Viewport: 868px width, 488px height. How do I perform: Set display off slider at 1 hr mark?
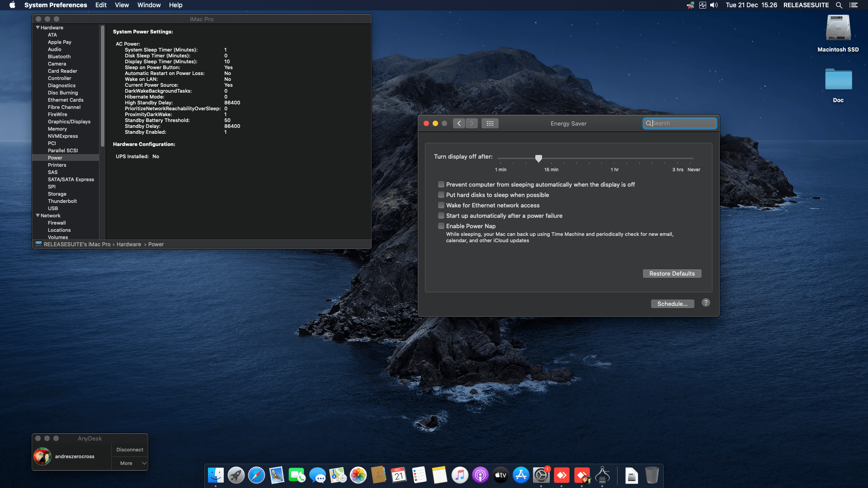pyautogui.click(x=614, y=158)
